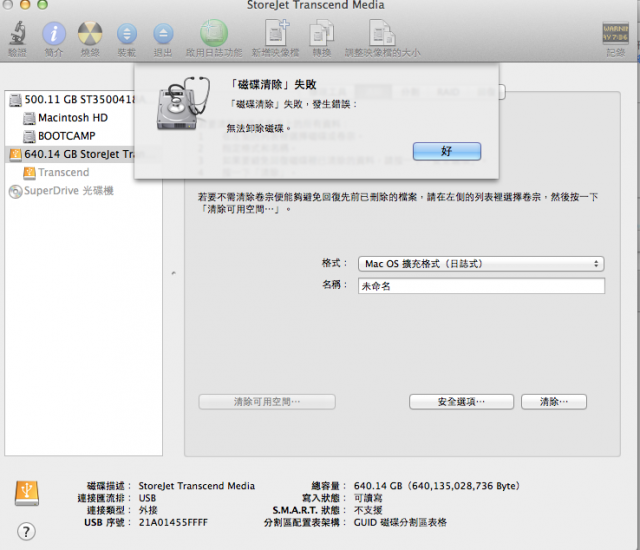Screen dimensions: 640x550
Task: Open the Info (簡介) toolbar icon
Action: [54, 33]
